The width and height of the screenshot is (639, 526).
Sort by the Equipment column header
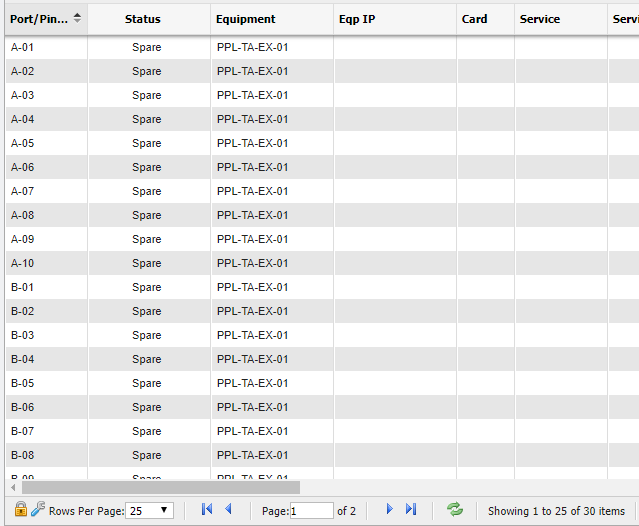246,19
